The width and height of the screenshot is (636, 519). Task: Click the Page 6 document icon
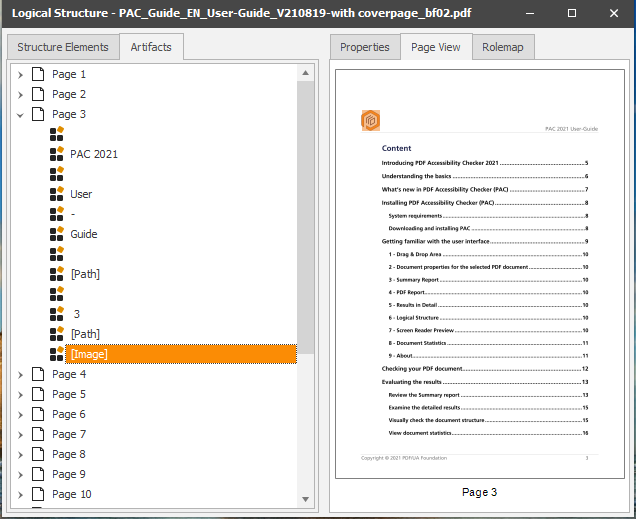[38, 414]
